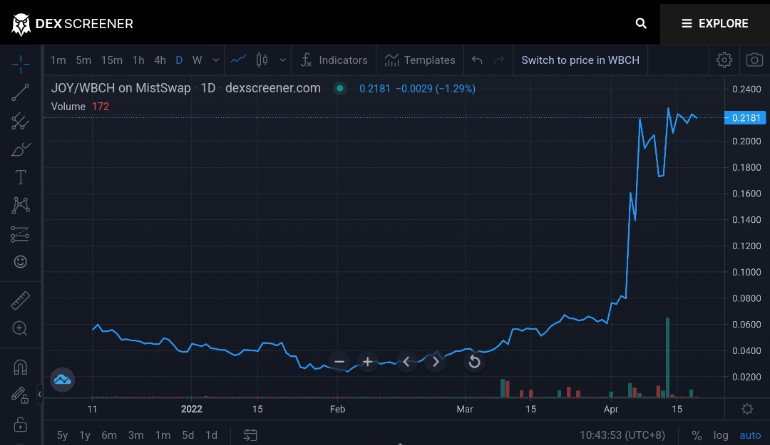The height and width of the screenshot is (445, 770).
Task: Expand the chart style dropdown arrow
Action: point(282,60)
